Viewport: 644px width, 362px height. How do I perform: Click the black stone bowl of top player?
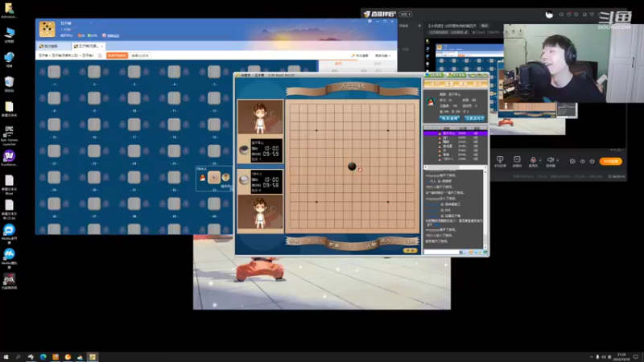click(x=244, y=150)
